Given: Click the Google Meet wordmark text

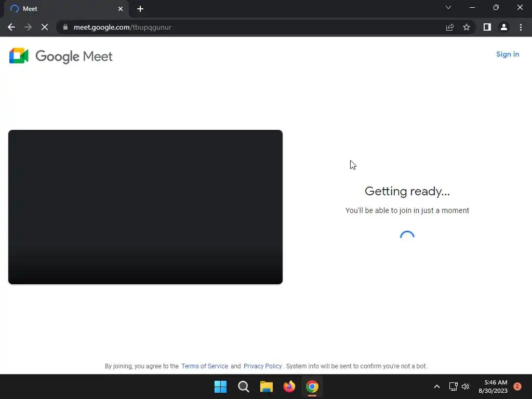Looking at the screenshot, I should pyautogui.click(x=74, y=56).
